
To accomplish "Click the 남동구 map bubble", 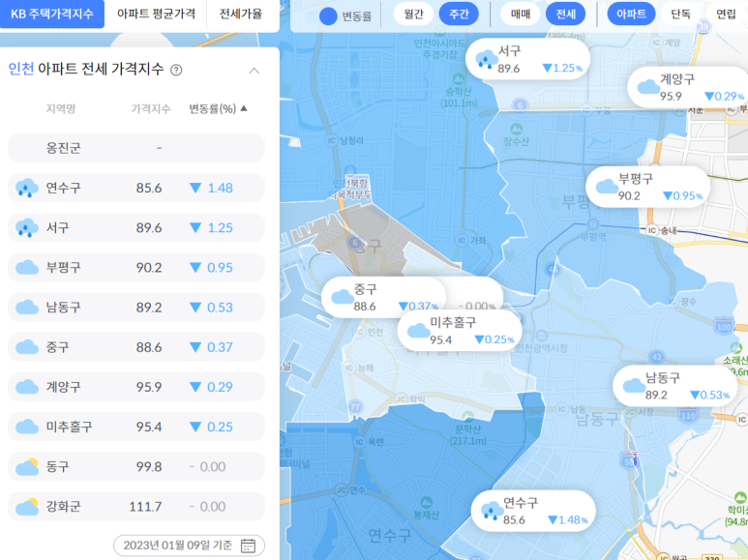I will (675, 386).
